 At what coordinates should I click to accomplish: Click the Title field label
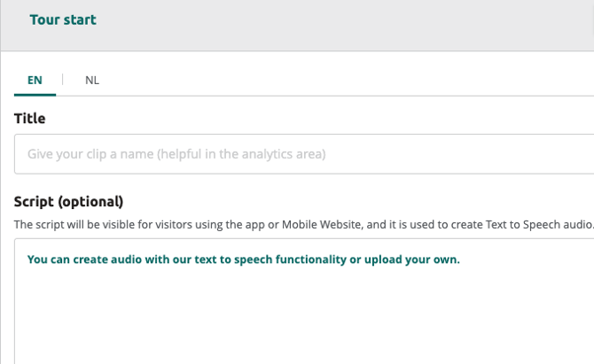click(29, 118)
